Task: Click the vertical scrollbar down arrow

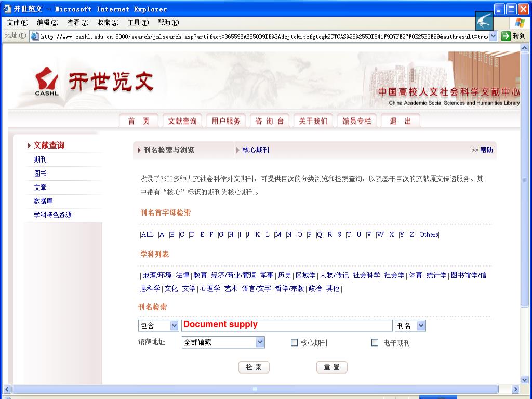Action: [524, 380]
